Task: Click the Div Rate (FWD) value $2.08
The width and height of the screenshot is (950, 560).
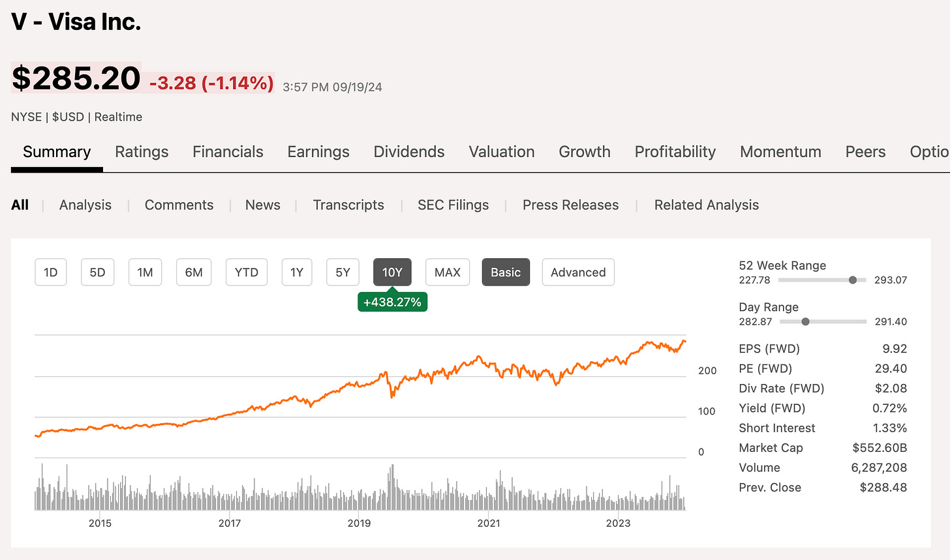Action: tap(891, 389)
